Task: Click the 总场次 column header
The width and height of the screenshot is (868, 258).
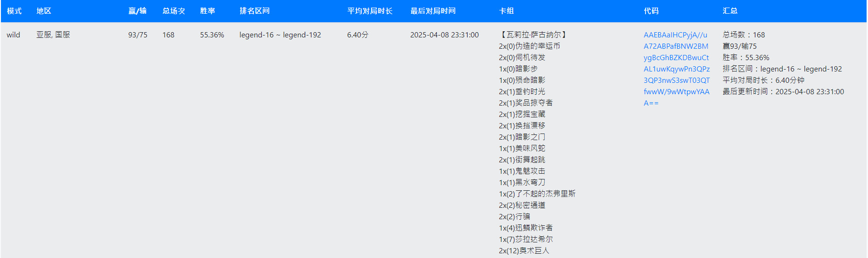Action: (x=174, y=11)
